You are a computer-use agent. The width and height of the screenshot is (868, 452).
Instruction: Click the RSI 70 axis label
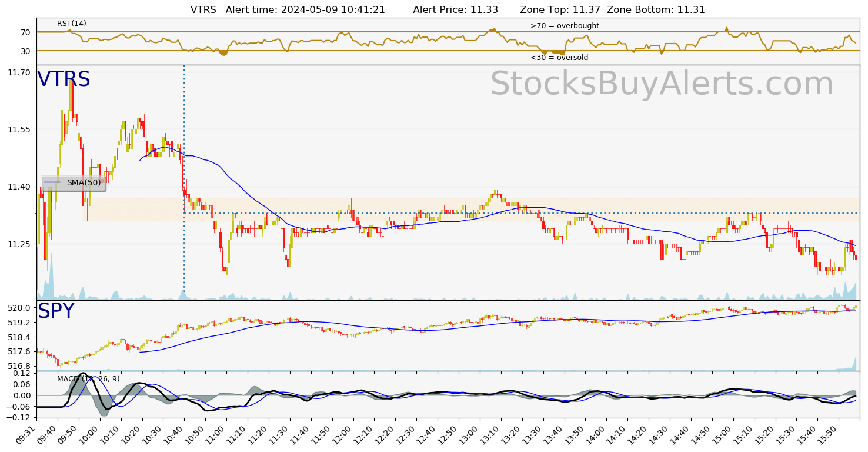click(x=26, y=32)
